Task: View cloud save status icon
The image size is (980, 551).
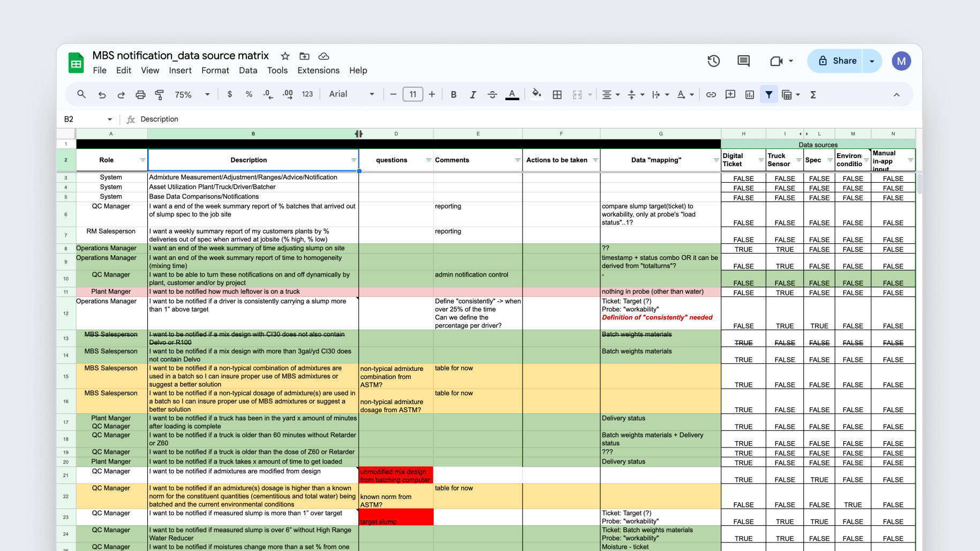Action: 323,56
